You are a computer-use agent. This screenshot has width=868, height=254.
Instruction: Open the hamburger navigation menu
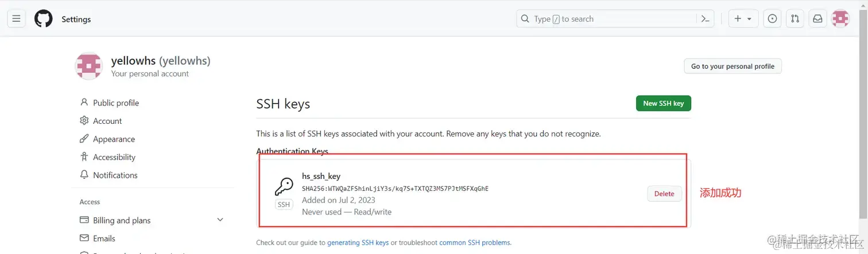pyautogui.click(x=16, y=19)
